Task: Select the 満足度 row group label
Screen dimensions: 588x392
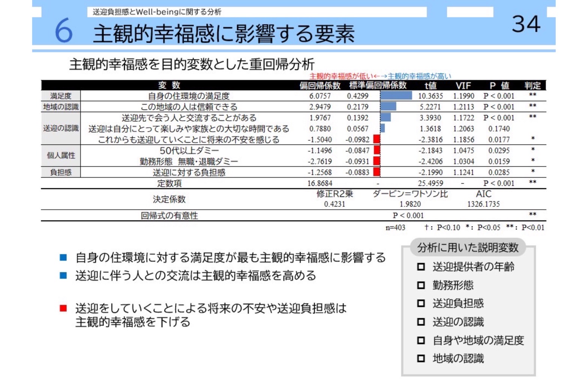Action: point(61,96)
